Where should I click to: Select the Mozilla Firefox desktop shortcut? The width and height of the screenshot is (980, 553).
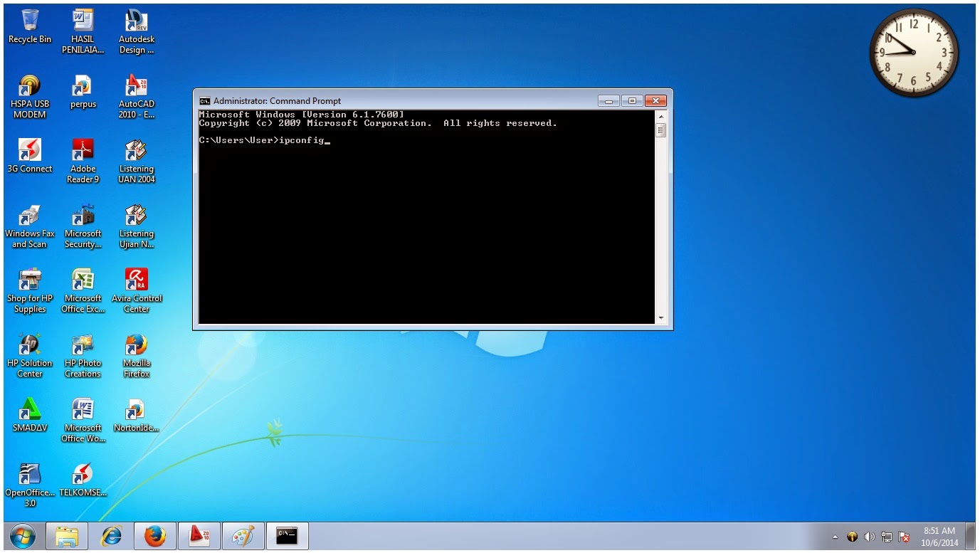pyautogui.click(x=136, y=356)
